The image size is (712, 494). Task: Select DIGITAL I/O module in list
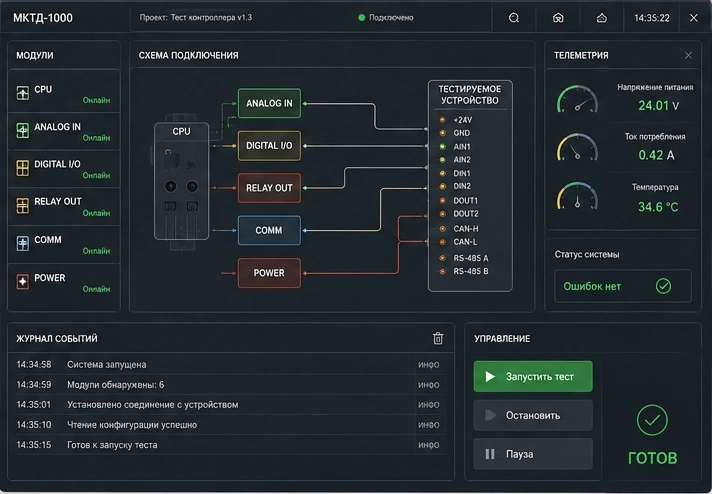[x=64, y=169]
